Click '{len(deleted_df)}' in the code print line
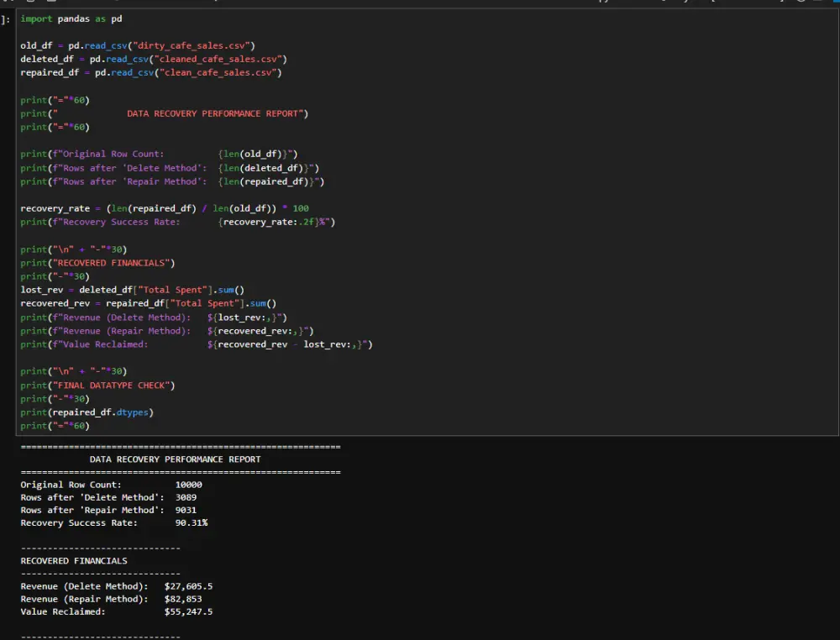The height and width of the screenshot is (640, 840). pos(263,168)
